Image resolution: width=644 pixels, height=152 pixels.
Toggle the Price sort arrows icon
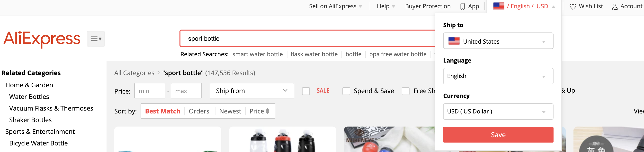click(x=268, y=111)
